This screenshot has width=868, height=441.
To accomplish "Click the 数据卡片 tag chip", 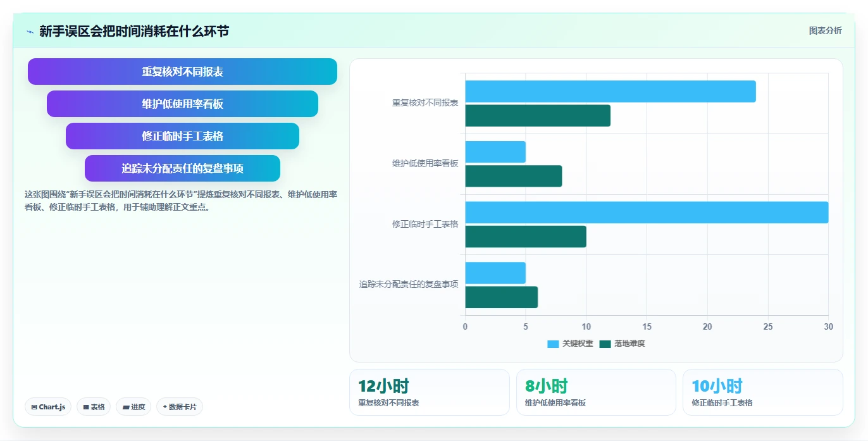I will tap(180, 407).
